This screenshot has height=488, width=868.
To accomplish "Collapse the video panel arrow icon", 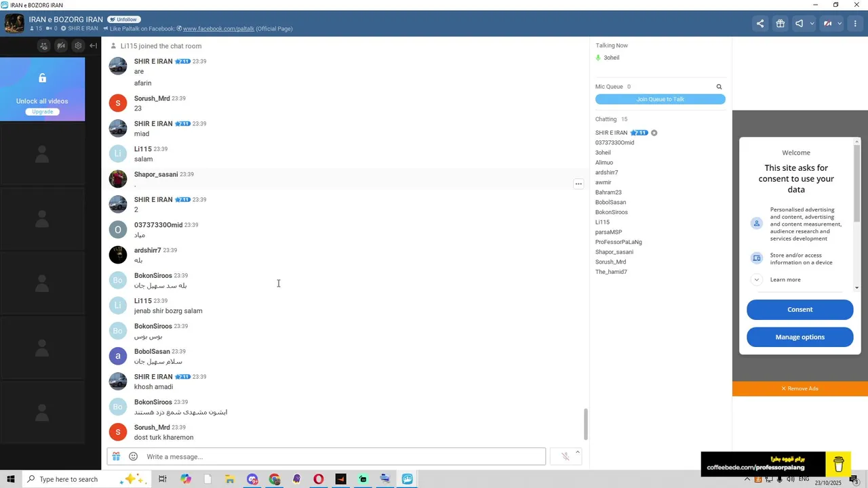I will point(94,46).
